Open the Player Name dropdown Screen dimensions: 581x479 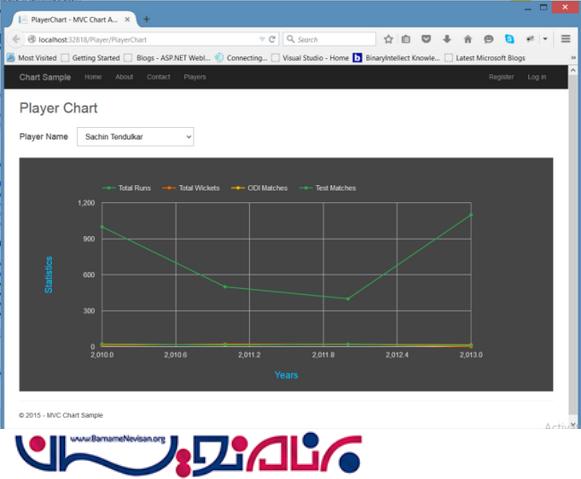pyautogui.click(x=135, y=137)
